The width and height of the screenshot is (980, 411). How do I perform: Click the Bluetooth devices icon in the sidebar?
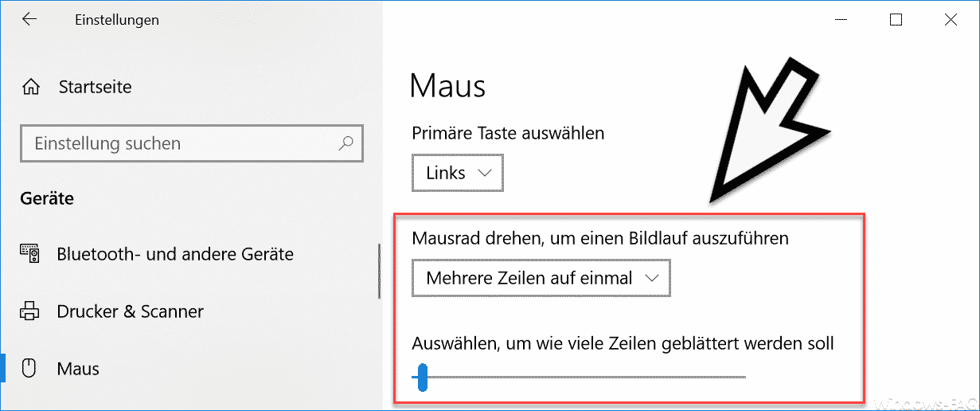tap(29, 255)
